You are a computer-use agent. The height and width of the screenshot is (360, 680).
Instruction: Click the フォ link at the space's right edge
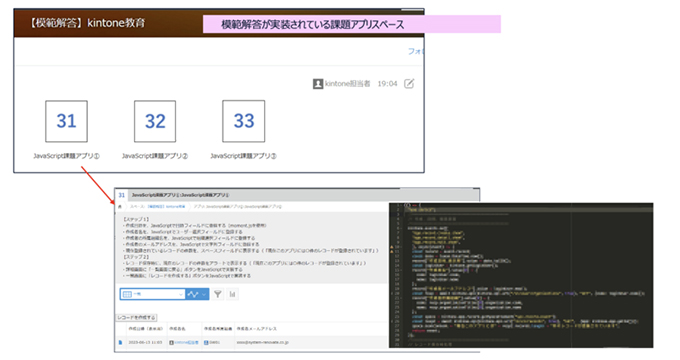click(x=415, y=51)
